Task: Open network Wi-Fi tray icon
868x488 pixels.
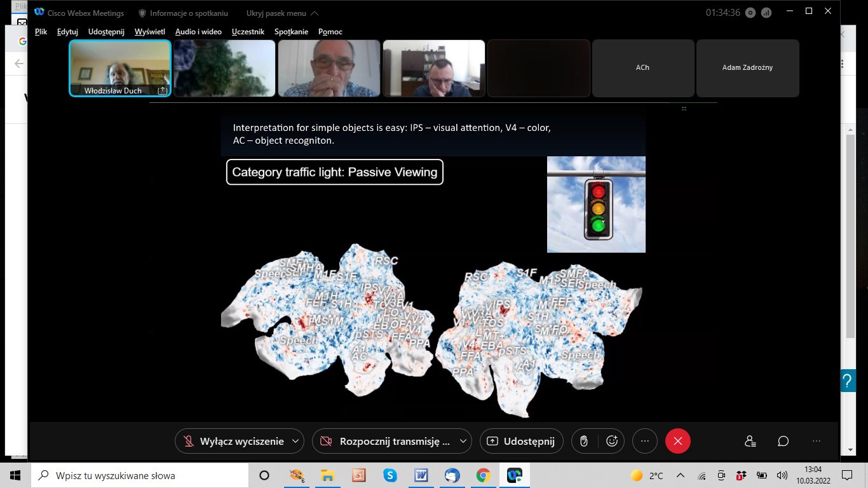Action: (702, 475)
